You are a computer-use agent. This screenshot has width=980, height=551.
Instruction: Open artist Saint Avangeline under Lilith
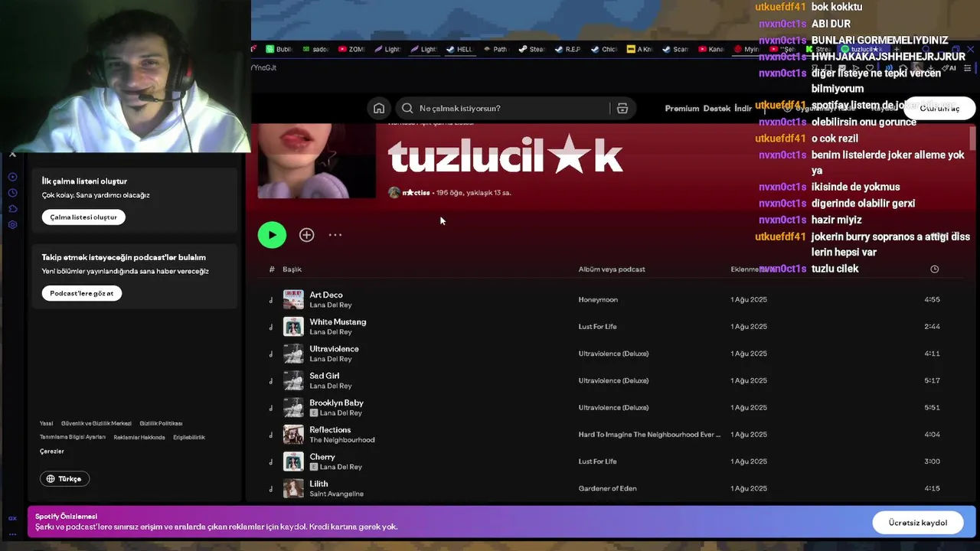coord(336,494)
